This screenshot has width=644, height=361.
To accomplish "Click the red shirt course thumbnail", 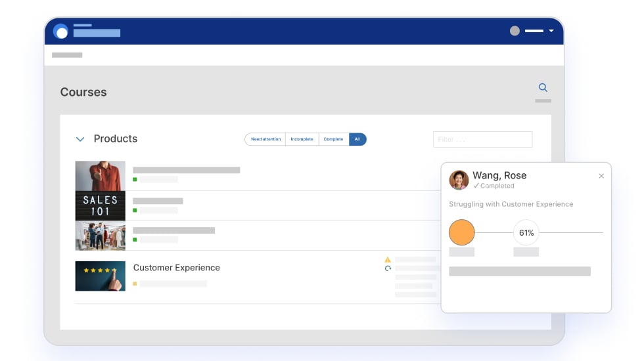I will (x=100, y=176).
